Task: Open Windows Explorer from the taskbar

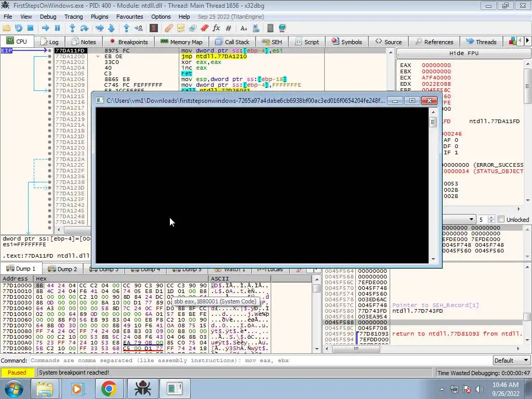Action: (45, 389)
